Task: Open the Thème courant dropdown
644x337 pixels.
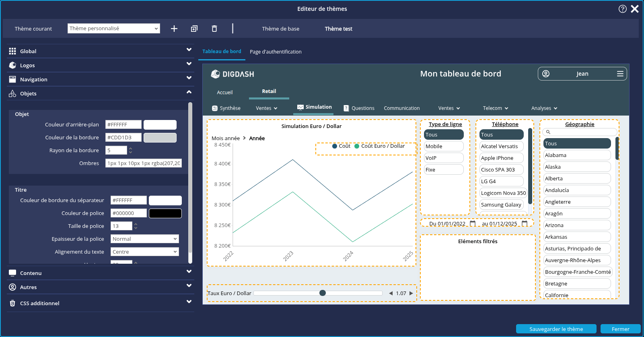Action: [x=113, y=29]
